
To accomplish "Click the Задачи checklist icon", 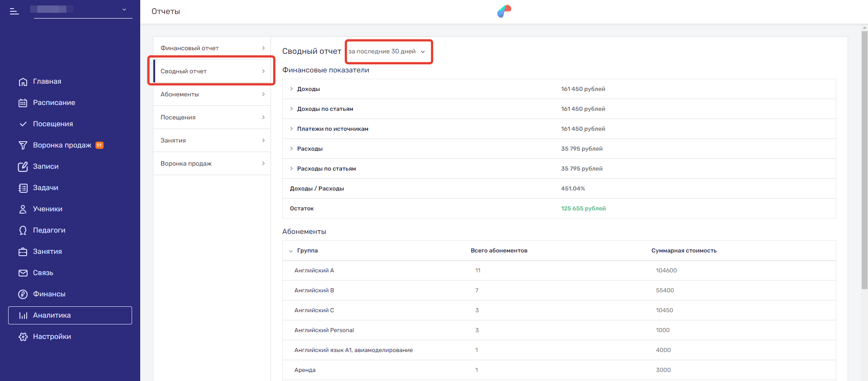I will tap(23, 188).
